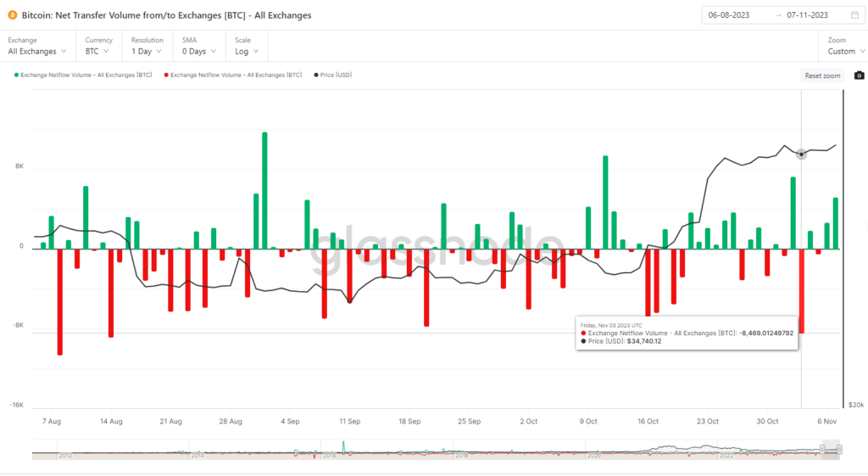Take chart screenshot with camera icon
The height and width of the screenshot is (476, 868).
(x=860, y=76)
